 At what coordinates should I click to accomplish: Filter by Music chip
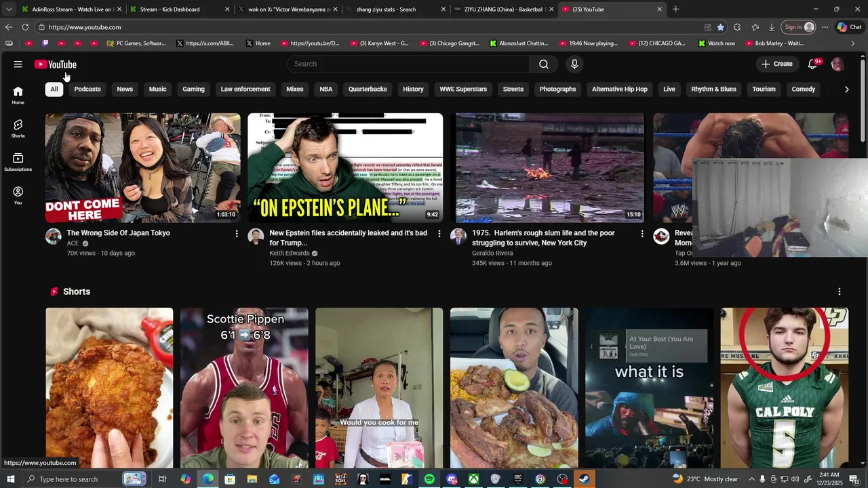tap(157, 89)
